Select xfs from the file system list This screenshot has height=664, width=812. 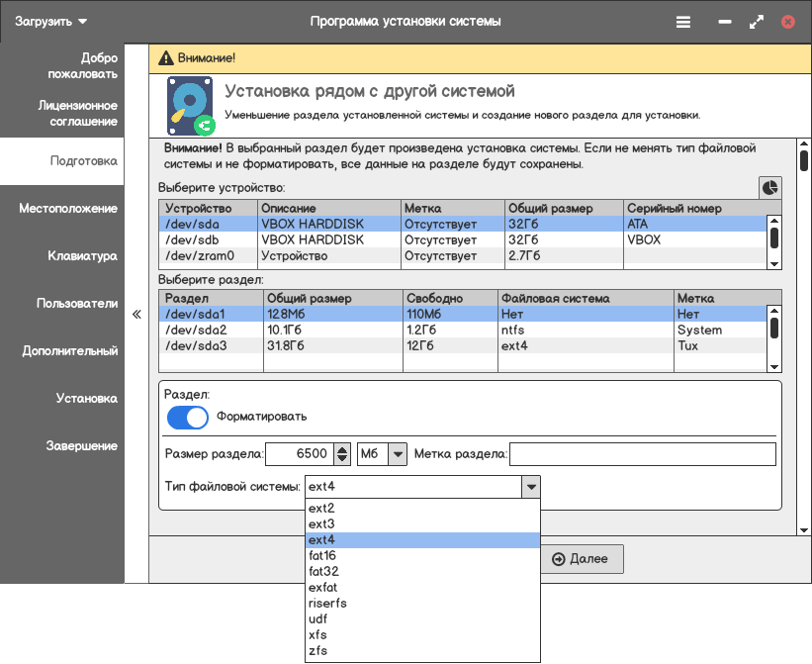[x=317, y=634]
